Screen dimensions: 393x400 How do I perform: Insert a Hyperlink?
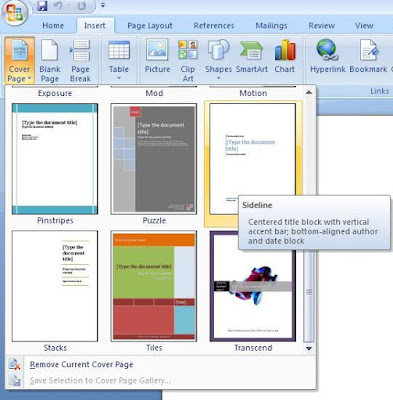click(x=328, y=57)
